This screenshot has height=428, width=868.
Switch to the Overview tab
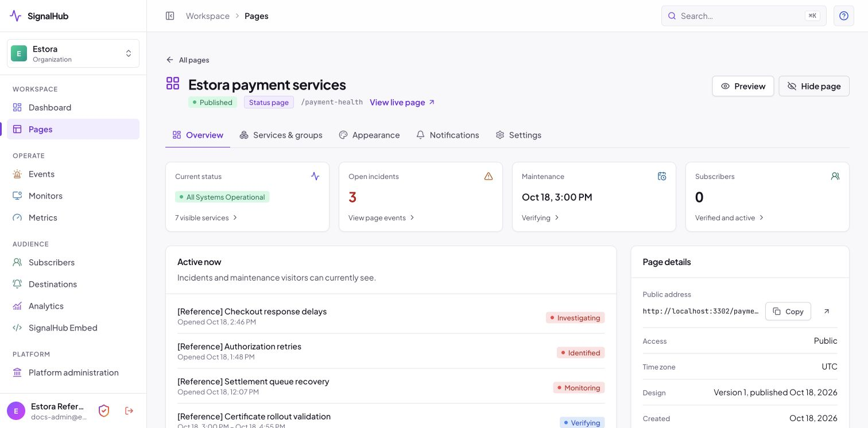tap(198, 135)
